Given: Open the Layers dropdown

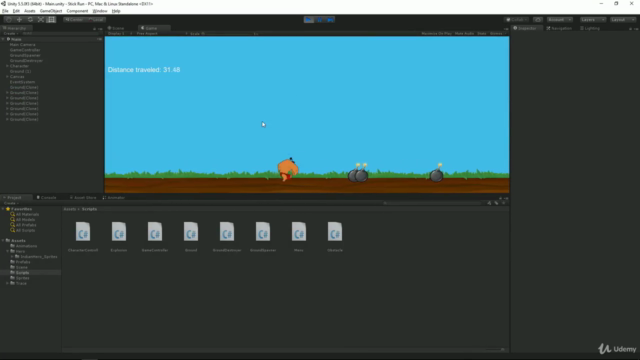Looking at the screenshot, I should pyautogui.click(x=593, y=20).
